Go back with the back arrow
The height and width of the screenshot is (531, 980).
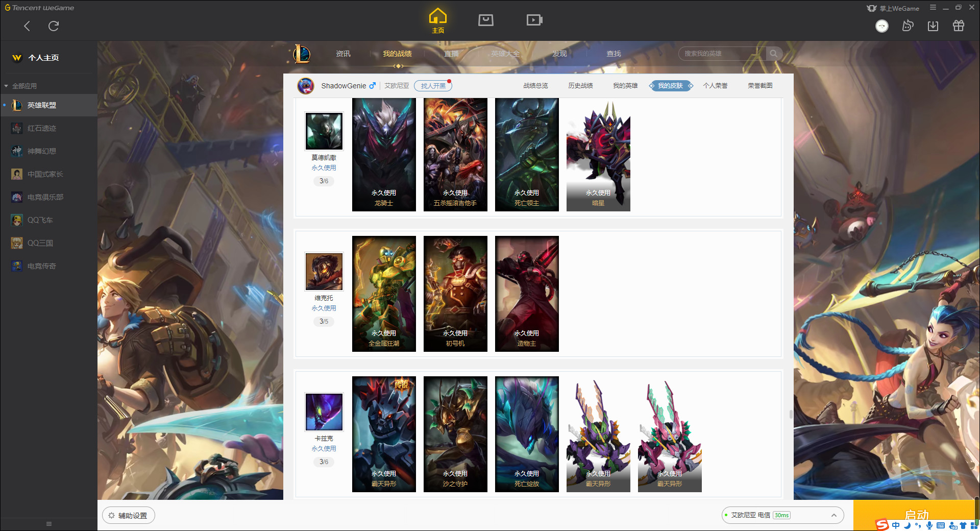(27, 26)
